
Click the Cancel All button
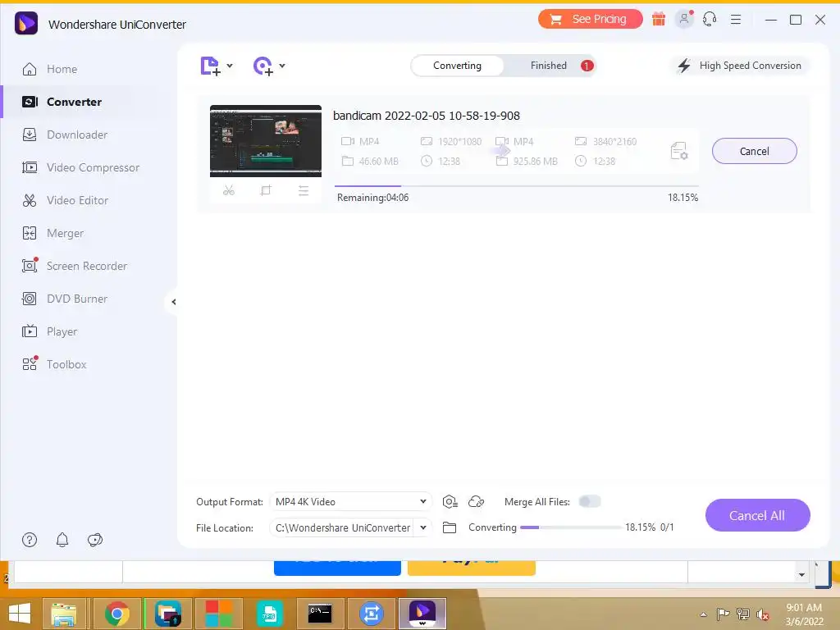pyautogui.click(x=757, y=515)
